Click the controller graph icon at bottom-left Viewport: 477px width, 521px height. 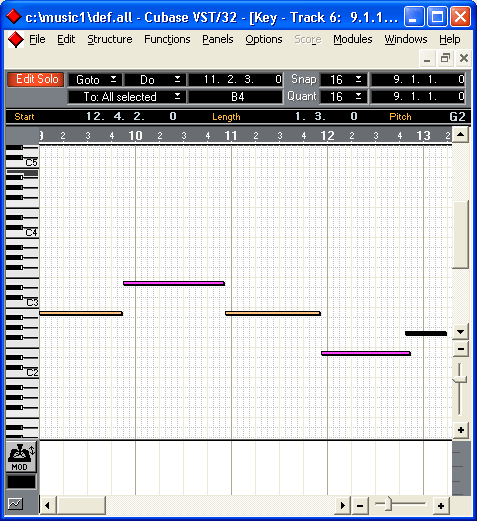pos(15,504)
